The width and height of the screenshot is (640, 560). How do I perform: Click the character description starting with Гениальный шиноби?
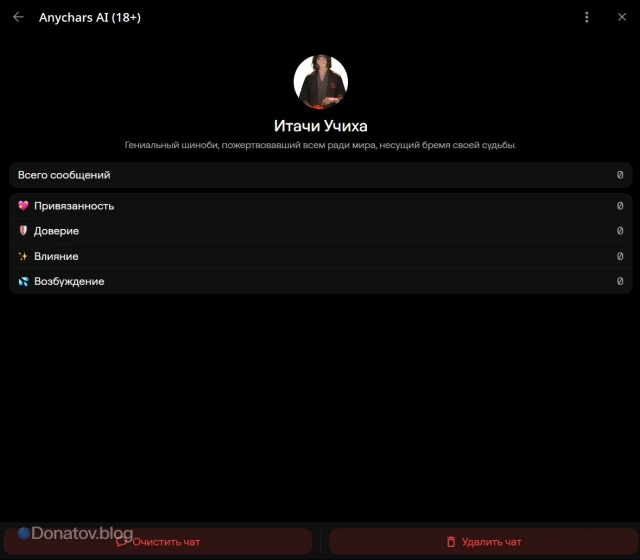click(x=320, y=145)
